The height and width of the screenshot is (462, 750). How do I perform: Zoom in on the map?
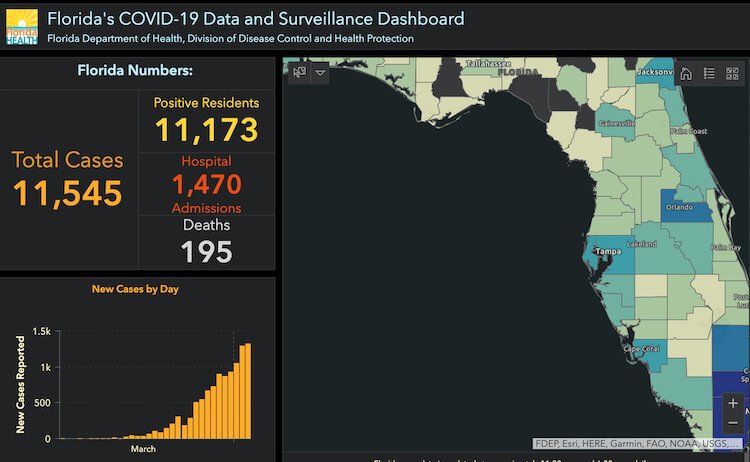coord(733,403)
